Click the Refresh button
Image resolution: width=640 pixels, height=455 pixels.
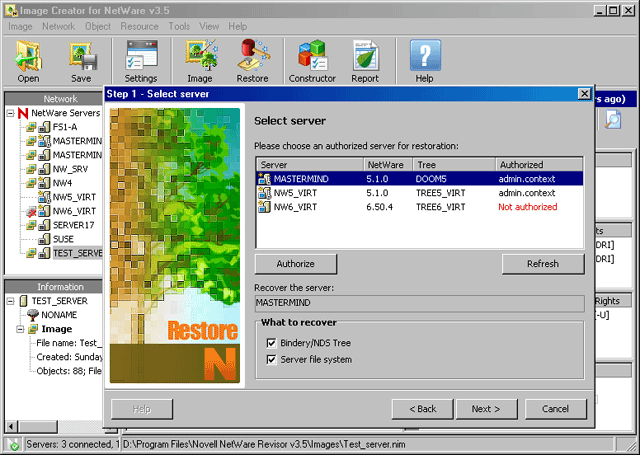543,264
